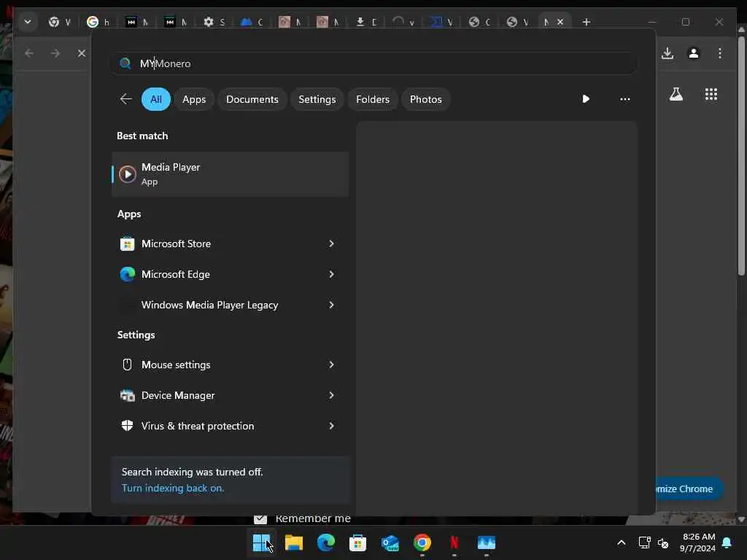The width and height of the screenshot is (747, 560).
Task: Go back with search panel arrow
Action: tap(125, 99)
